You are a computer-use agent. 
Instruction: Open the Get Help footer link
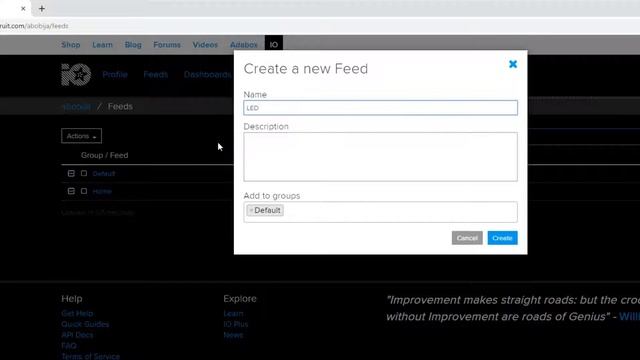point(77,313)
